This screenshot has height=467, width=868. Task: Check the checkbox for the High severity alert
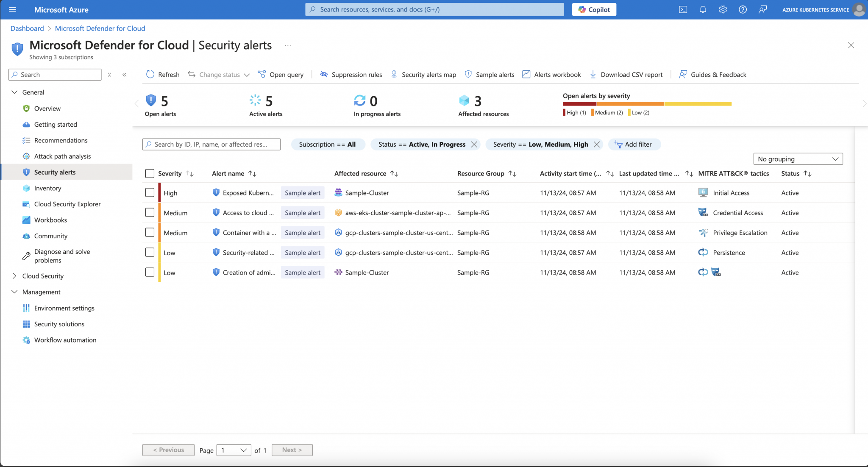tap(150, 192)
